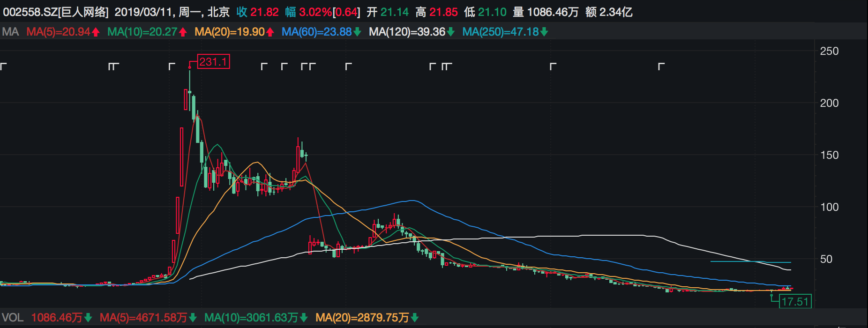Click the 231.1 highest price label
The width and height of the screenshot is (868, 328).
(213, 62)
